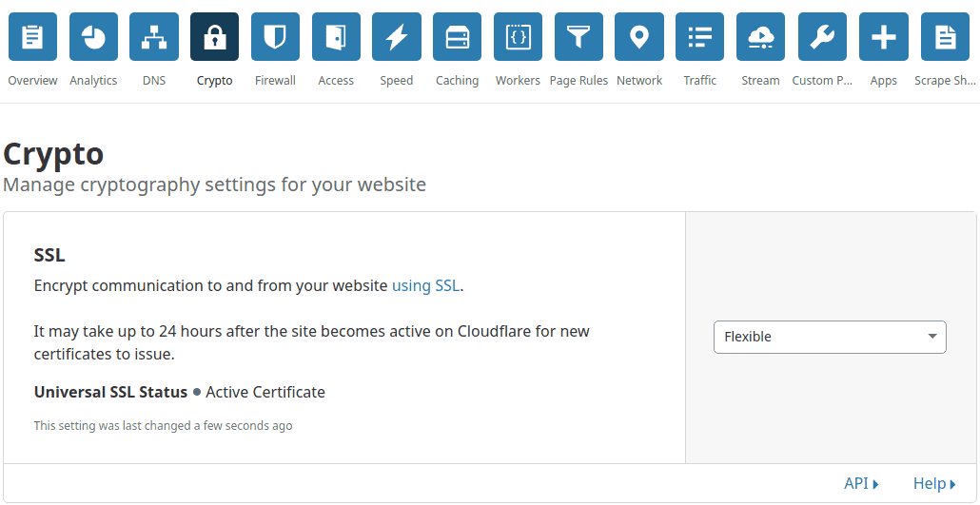Click the Caching tab label
This screenshot has height=505, width=980.
click(x=458, y=81)
